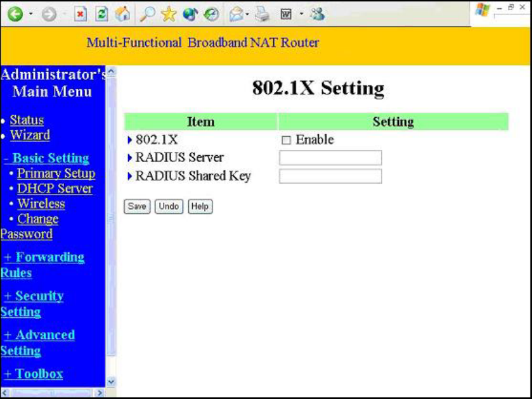Expand the Toolbox section

click(x=33, y=374)
